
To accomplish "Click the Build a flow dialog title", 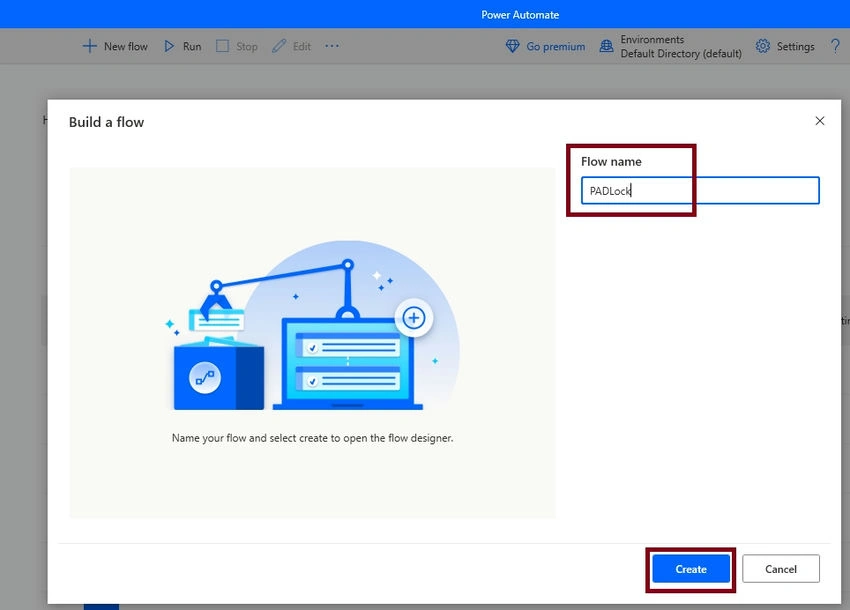I will [x=106, y=122].
